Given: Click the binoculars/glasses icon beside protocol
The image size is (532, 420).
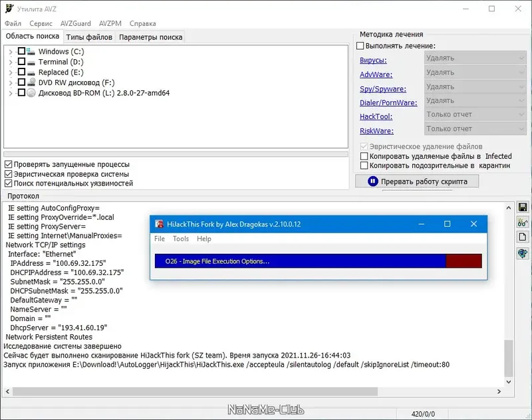Looking at the screenshot, I should [x=523, y=222].
